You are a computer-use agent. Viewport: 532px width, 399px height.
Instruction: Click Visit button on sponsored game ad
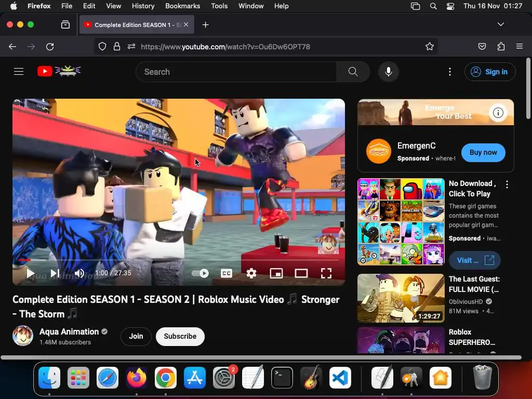coord(475,260)
